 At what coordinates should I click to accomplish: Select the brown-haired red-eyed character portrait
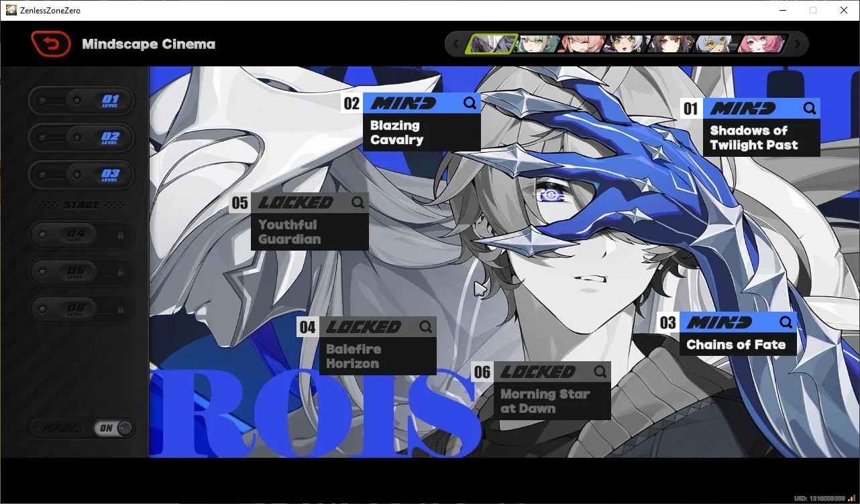click(x=671, y=44)
